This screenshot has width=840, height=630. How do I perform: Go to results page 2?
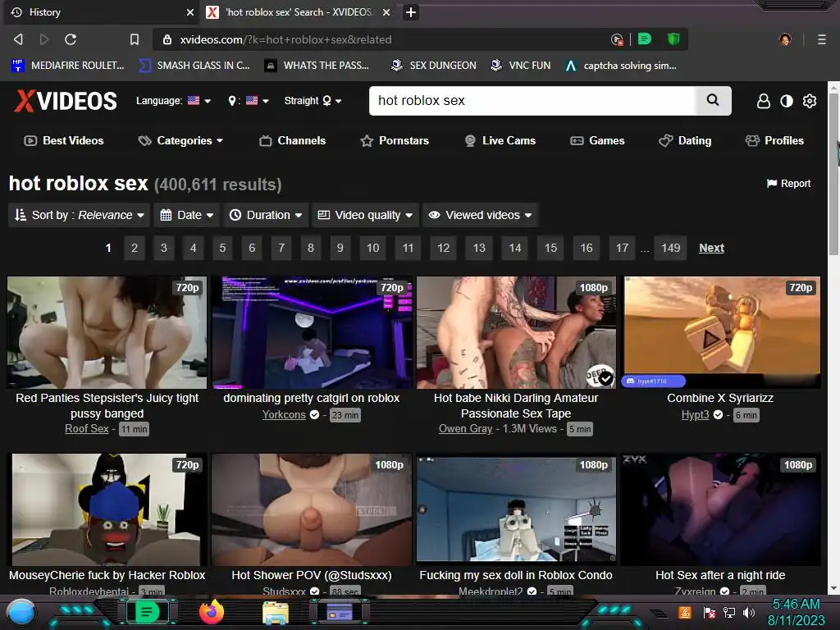coord(135,248)
